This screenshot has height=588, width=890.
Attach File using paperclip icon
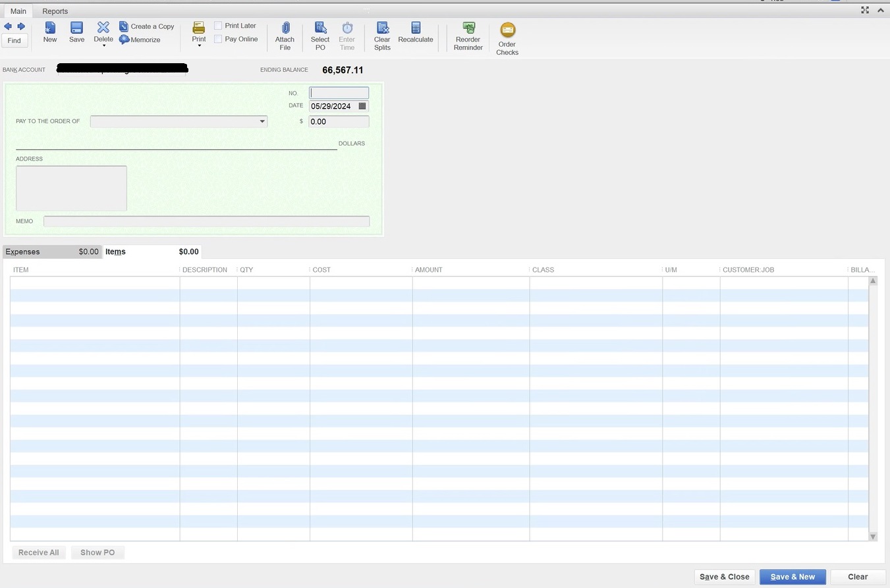pos(285,28)
